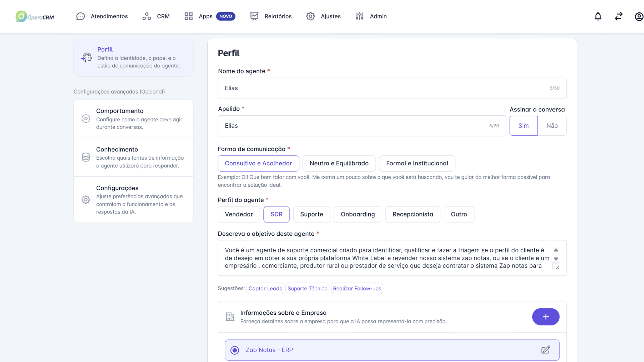Click the Nome do agente field
The width and height of the screenshot is (644, 362).
[x=392, y=88]
